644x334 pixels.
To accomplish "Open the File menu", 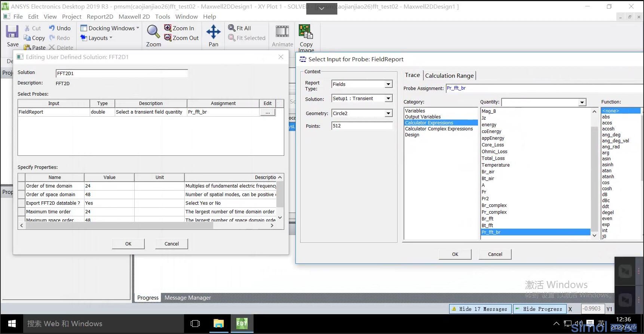I will pos(18,16).
